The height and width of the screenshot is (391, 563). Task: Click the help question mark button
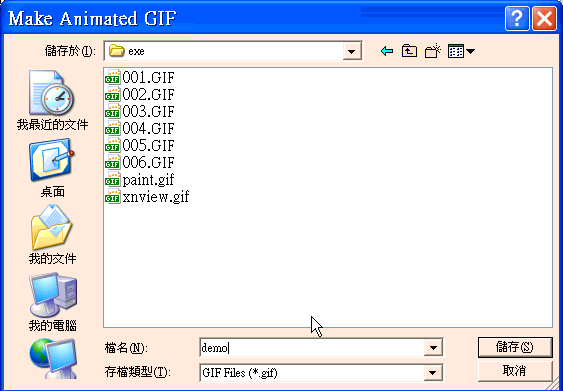pyautogui.click(x=517, y=18)
